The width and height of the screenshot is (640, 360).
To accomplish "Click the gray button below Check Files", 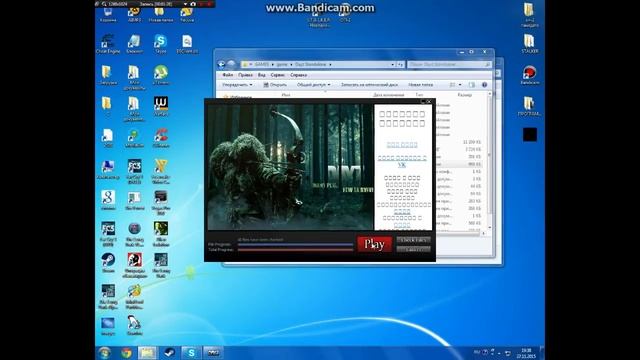I will point(413,249).
